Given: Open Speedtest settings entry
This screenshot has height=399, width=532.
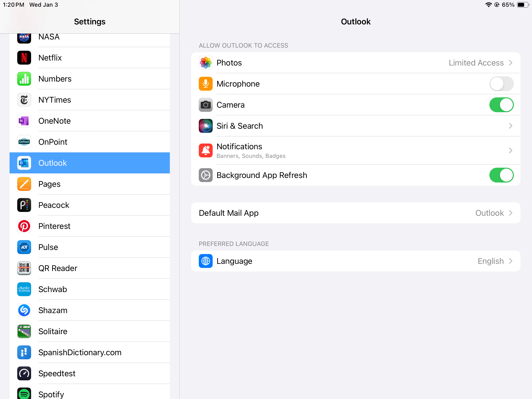Looking at the screenshot, I should pyautogui.click(x=90, y=373).
